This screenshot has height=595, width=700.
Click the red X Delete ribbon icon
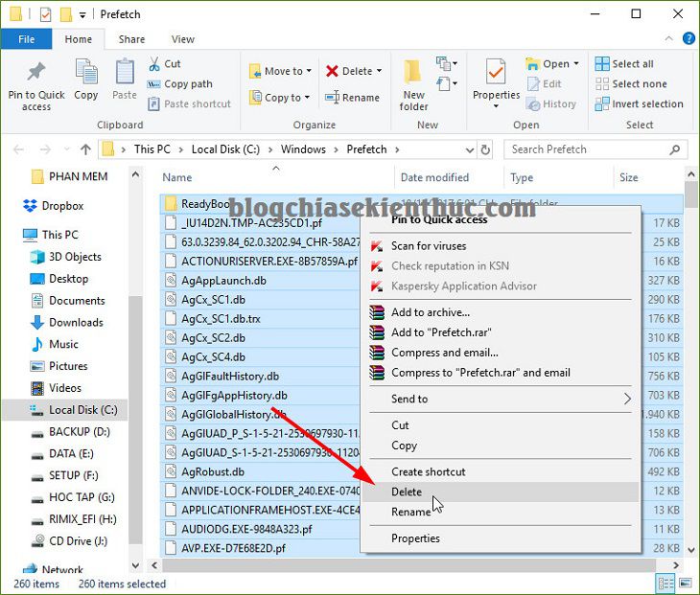tap(332, 71)
